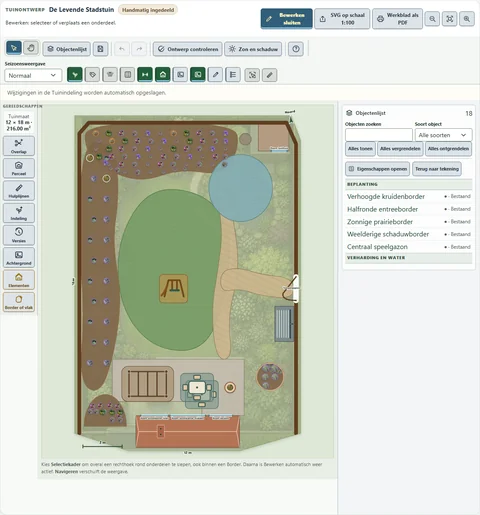Viewport: 480px width, 515px height.
Task: Open Zon en schaduw
Action: (253, 49)
